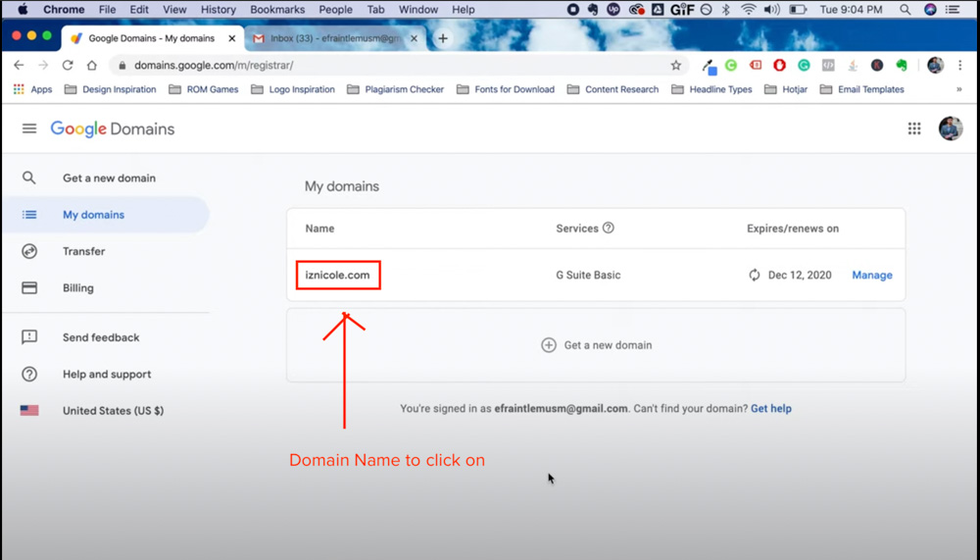Click the Send feedback icon
980x560 pixels.
29,337
